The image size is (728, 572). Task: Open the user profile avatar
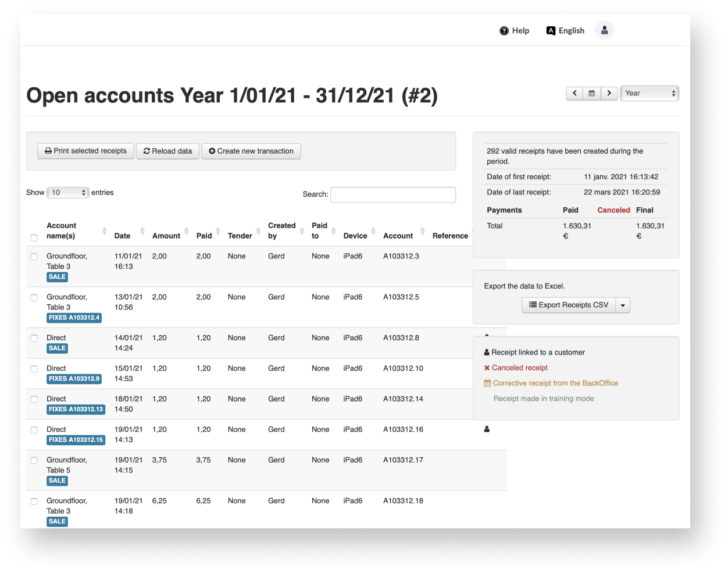coord(604,30)
